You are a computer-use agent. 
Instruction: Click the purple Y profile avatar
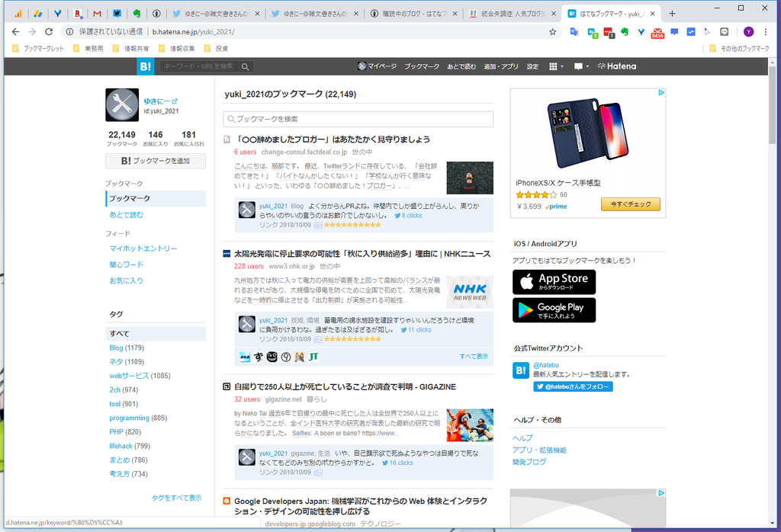pos(748,32)
